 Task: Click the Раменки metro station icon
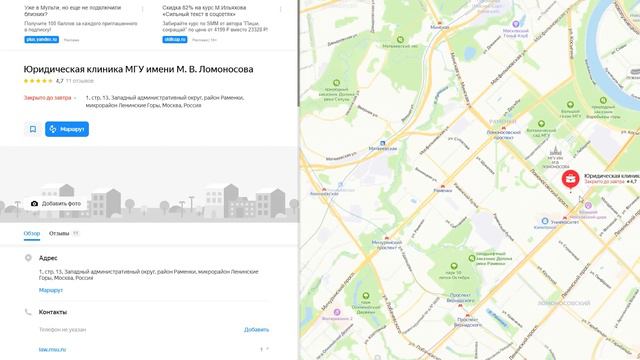tap(443, 186)
